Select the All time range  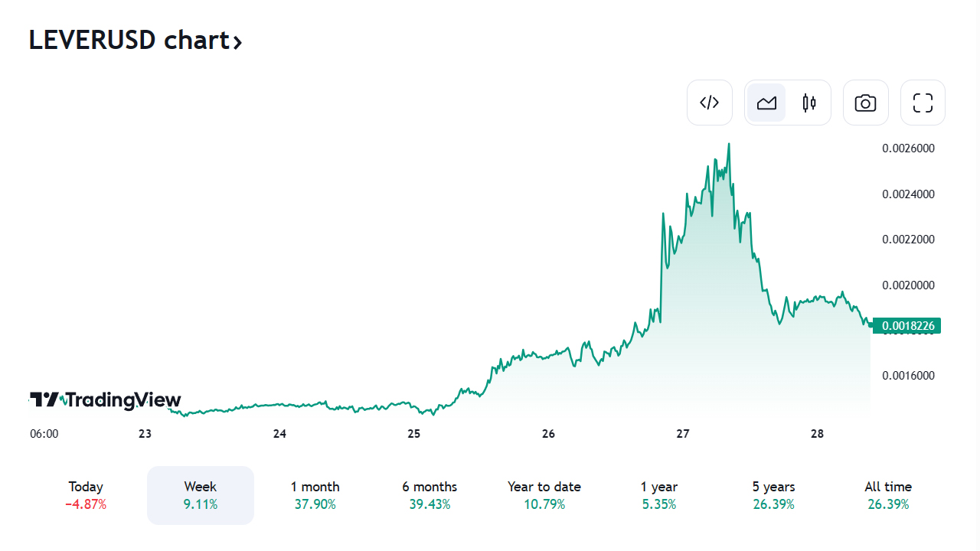[x=888, y=495]
